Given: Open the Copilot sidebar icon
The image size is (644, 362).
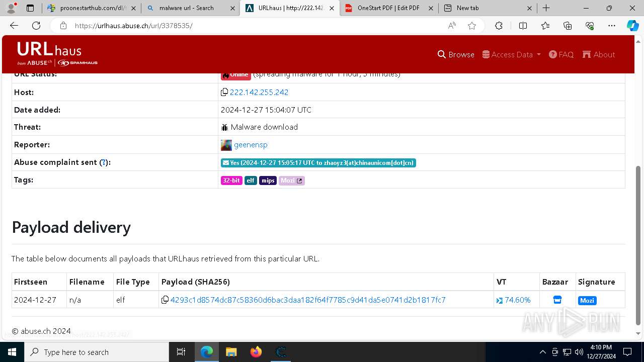Looking at the screenshot, I should point(632,26).
